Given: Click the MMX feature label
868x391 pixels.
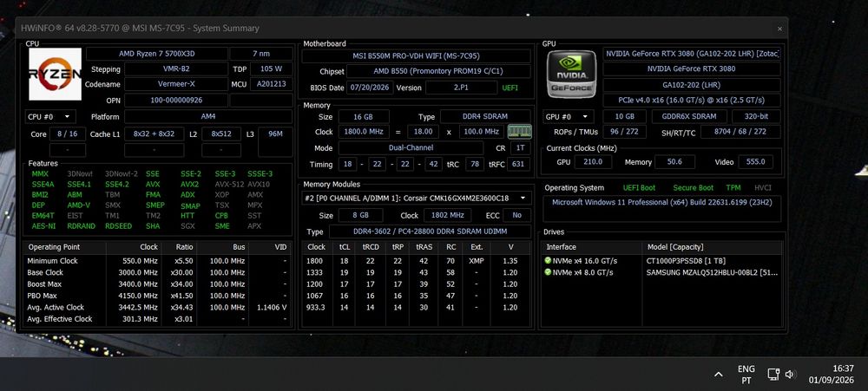Looking at the screenshot, I should (41, 173).
